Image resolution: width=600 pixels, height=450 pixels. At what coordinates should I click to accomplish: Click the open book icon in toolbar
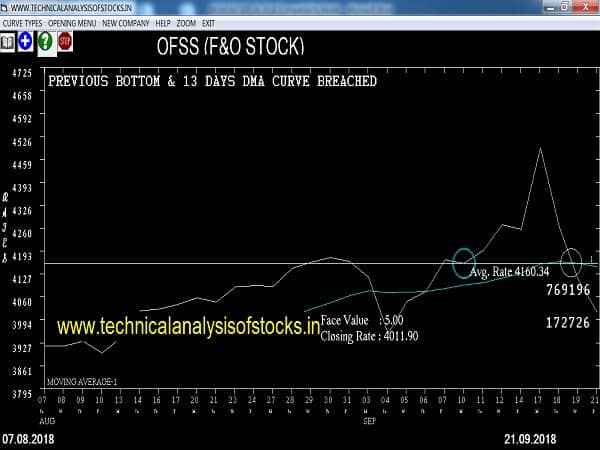pyautogui.click(x=7, y=42)
